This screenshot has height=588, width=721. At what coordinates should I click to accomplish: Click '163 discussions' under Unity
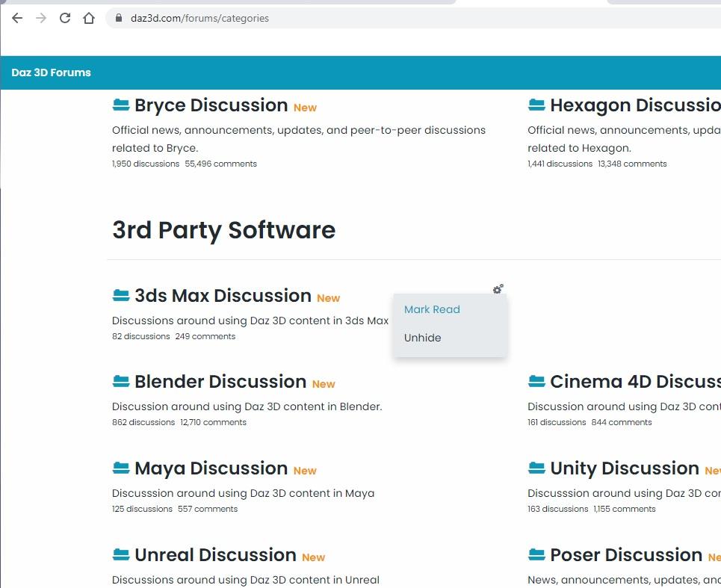[x=558, y=509]
